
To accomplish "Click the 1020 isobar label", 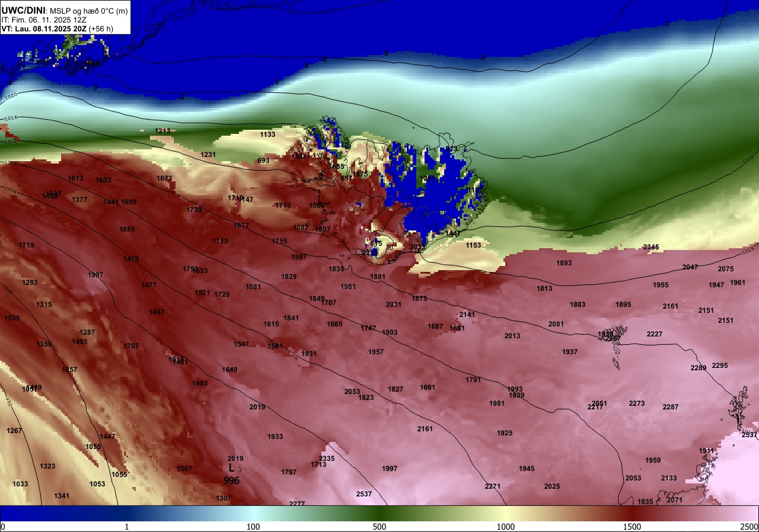I will pyautogui.click(x=10, y=95).
